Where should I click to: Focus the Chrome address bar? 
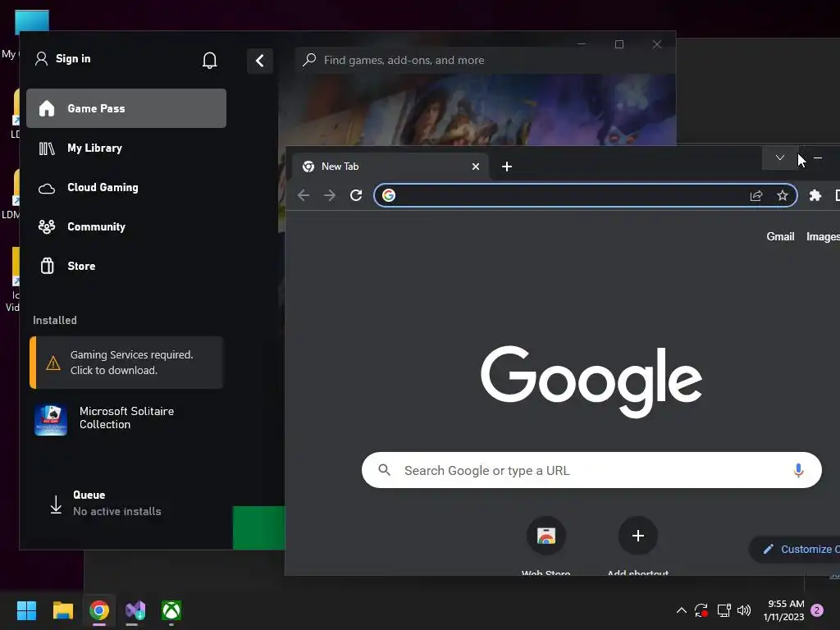click(585, 195)
